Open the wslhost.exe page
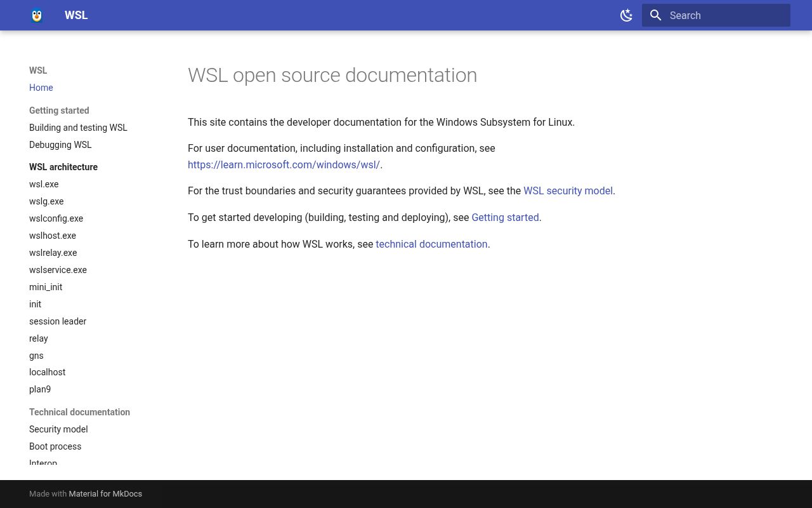Viewport: 812px width, 508px height. pos(53,236)
